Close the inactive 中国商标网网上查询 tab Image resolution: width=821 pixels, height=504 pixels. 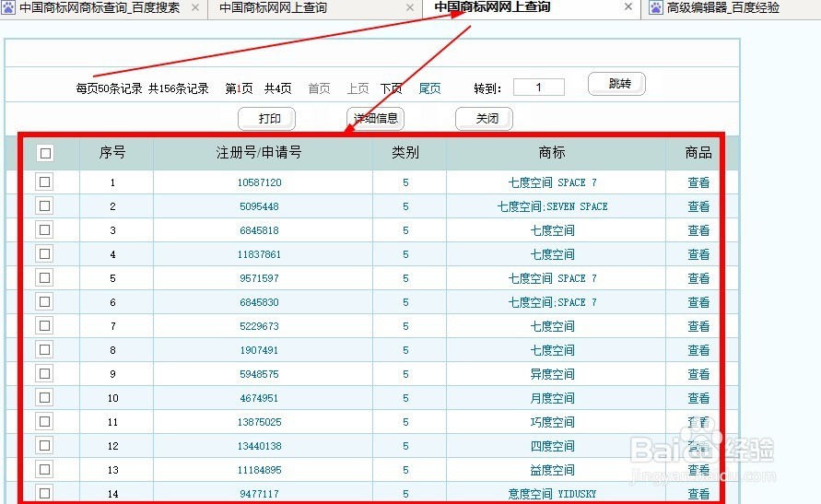click(410, 8)
